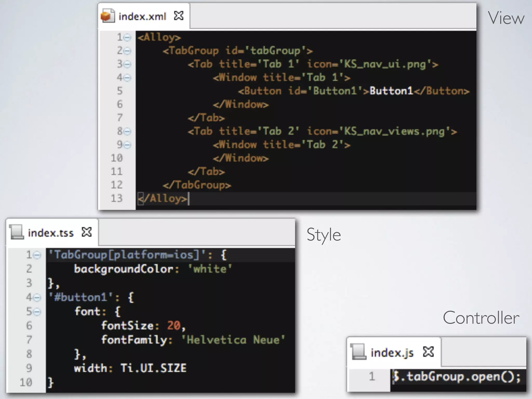Image resolution: width=532 pixels, height=399 pixels.
Task: Click the index.js file icon
Action: 358,352
